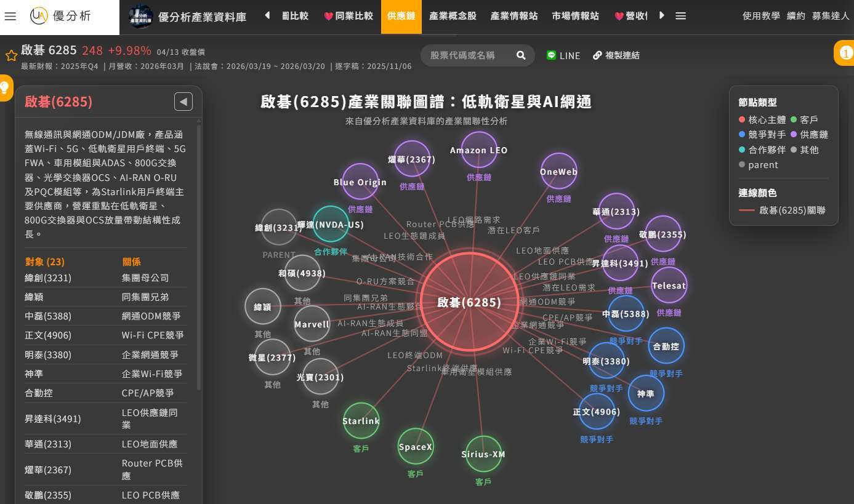Open the 使用教學 link

pyautogui.click(x=761, y=17)
